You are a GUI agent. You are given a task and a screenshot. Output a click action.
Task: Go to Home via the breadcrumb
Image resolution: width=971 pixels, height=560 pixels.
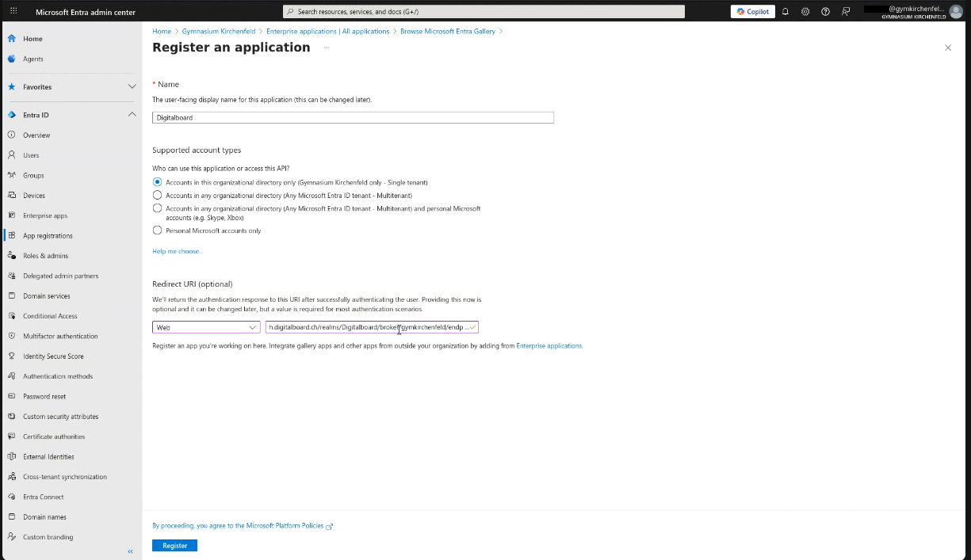tap(161, 31)
